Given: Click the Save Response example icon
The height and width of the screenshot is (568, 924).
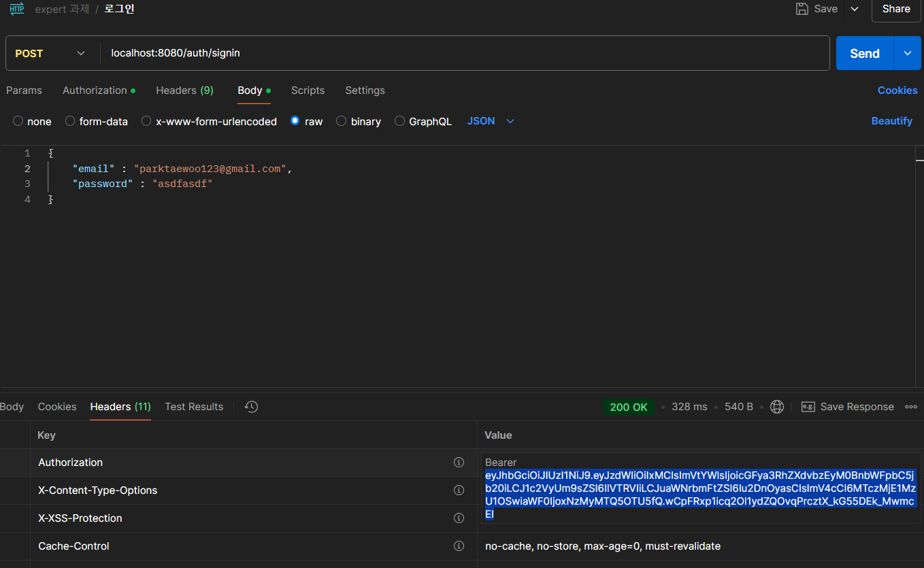Looking at the screenshot, I should (808, 407).
